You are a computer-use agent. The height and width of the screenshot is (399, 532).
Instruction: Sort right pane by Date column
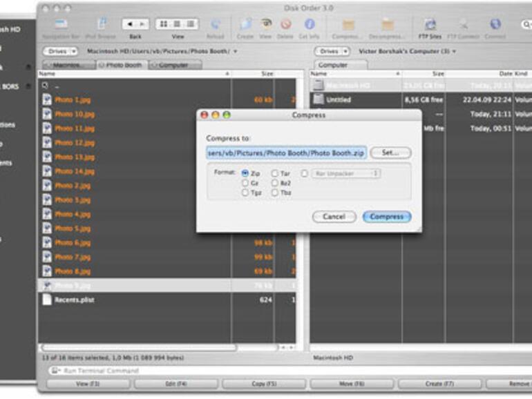pos(479,74)
